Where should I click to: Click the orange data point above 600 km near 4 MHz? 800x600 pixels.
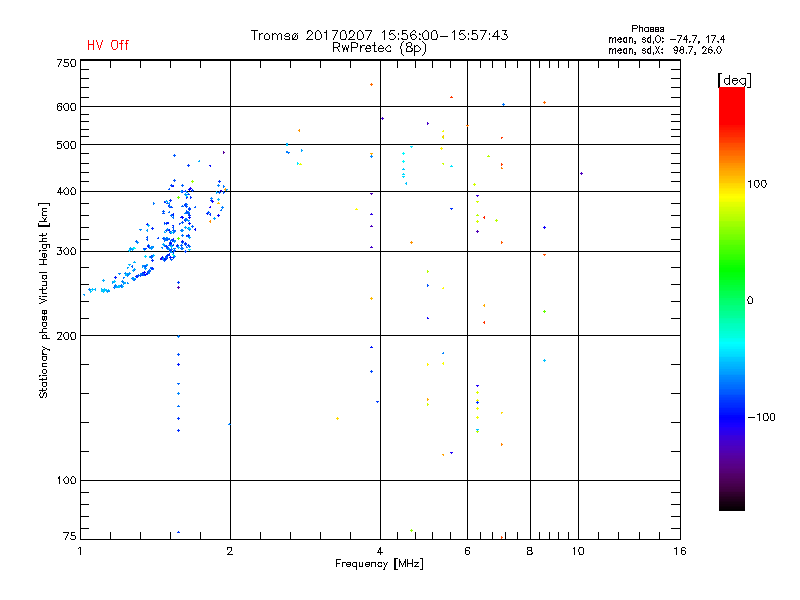[371, 85]
